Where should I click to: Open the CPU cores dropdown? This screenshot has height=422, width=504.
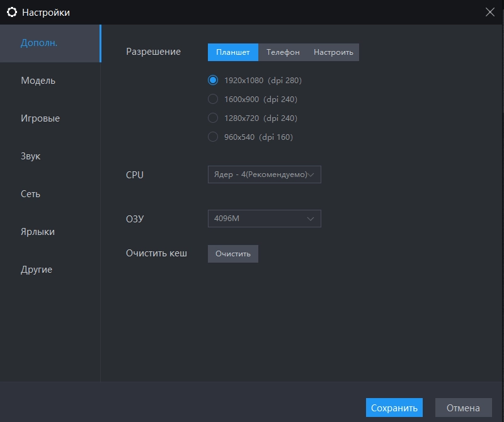(264, 174)
